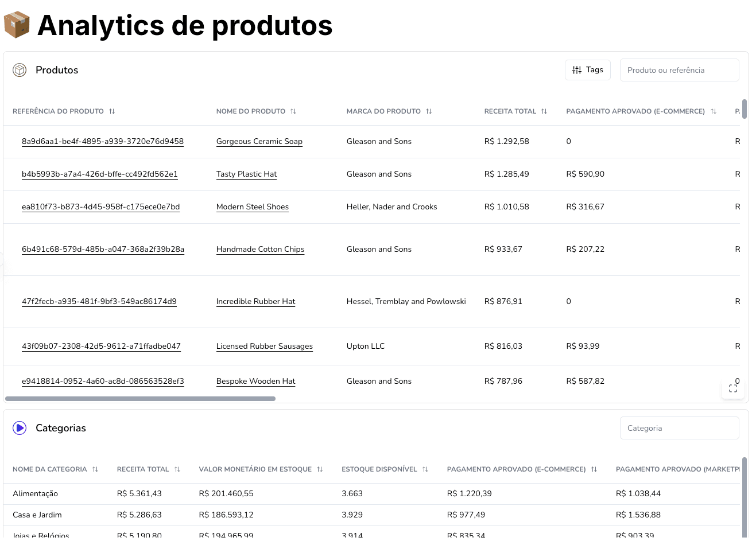The height and width of the screenshot is (549, 756).
Task: Open reference 6b491c68-579d-485b-a047-368a2f39b28a
Action: point(103,250)
